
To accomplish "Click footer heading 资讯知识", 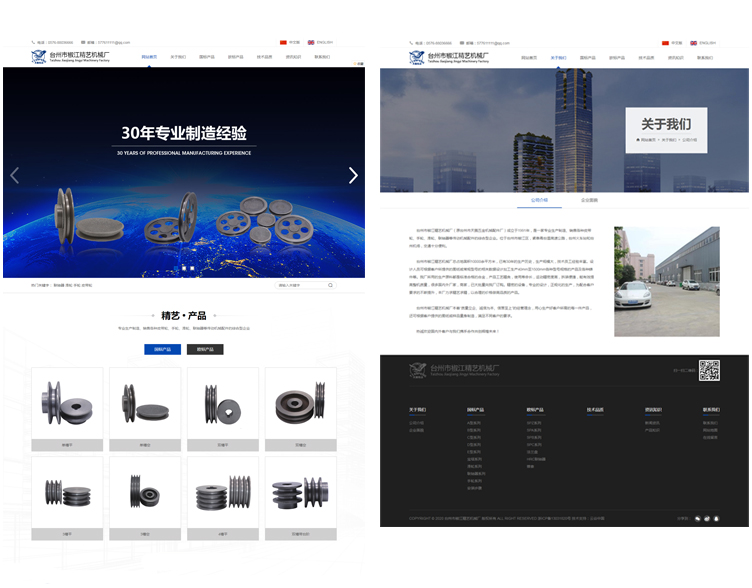I will (653, 410).
